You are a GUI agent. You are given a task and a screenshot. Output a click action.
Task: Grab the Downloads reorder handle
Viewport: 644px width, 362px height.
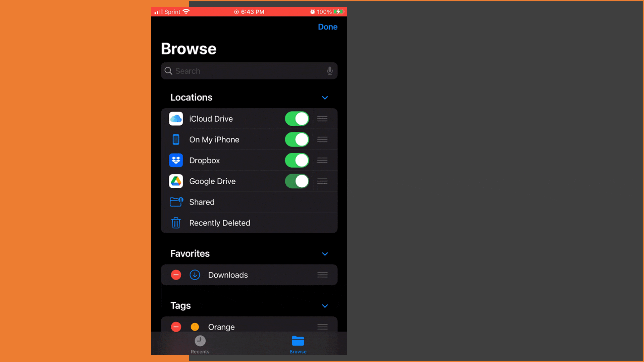322,275
